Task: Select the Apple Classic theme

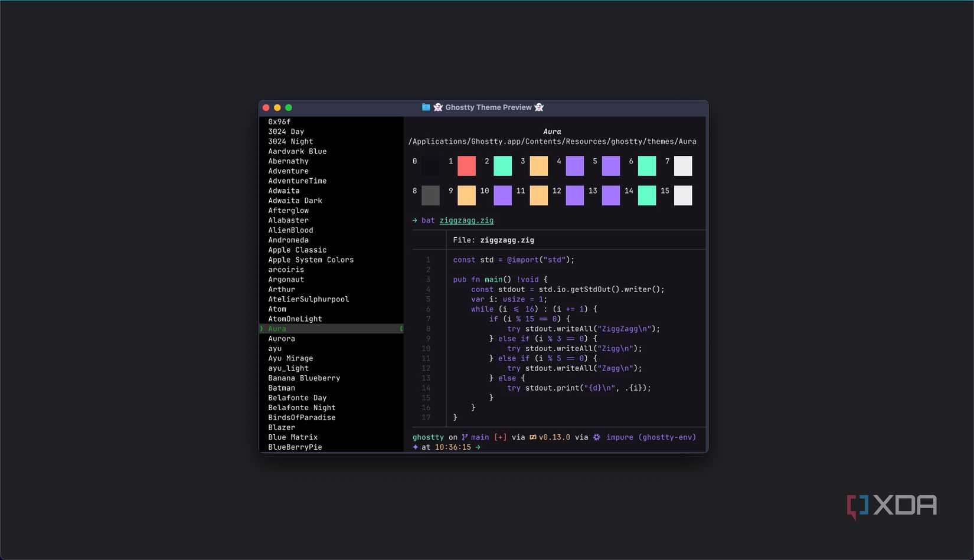Action: (297, 250)
